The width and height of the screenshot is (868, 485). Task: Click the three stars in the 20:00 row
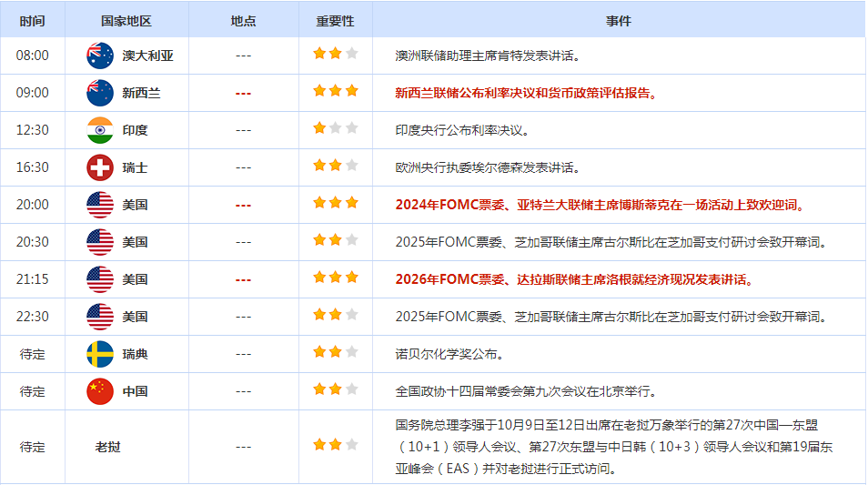tap(336, 203)
